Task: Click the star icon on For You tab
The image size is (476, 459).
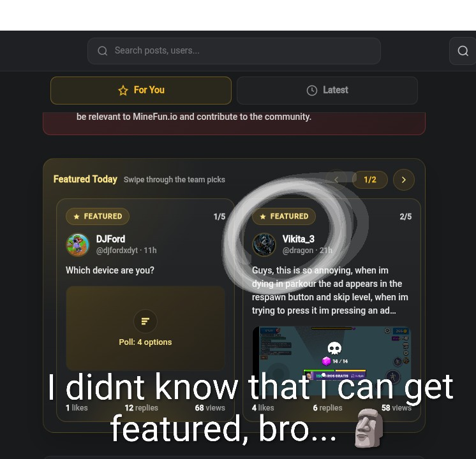Action: click(x=123, y=91)
